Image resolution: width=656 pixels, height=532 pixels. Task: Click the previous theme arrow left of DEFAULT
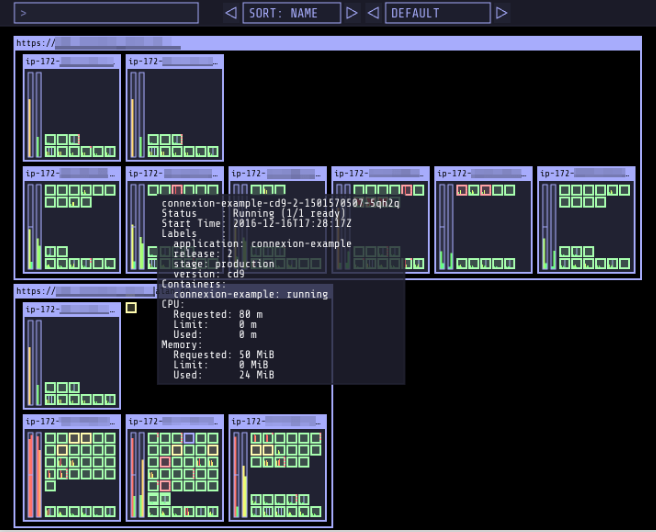[x=373, y=13]
